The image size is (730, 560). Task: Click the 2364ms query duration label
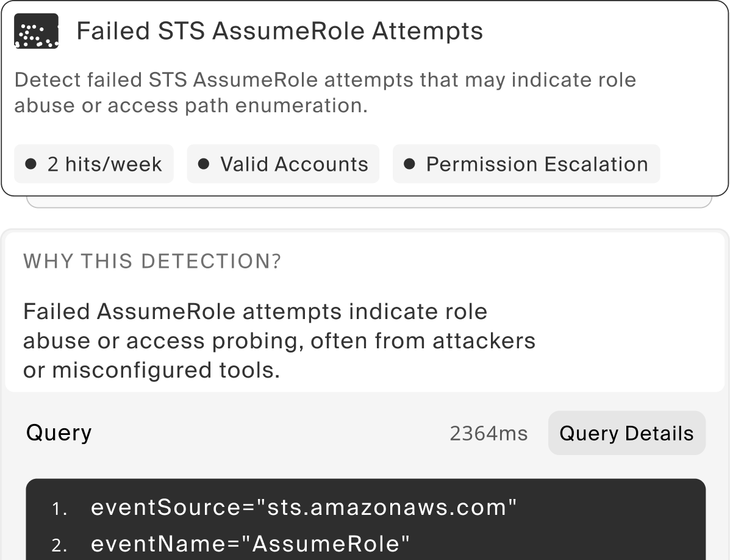[x=488, y=433]
